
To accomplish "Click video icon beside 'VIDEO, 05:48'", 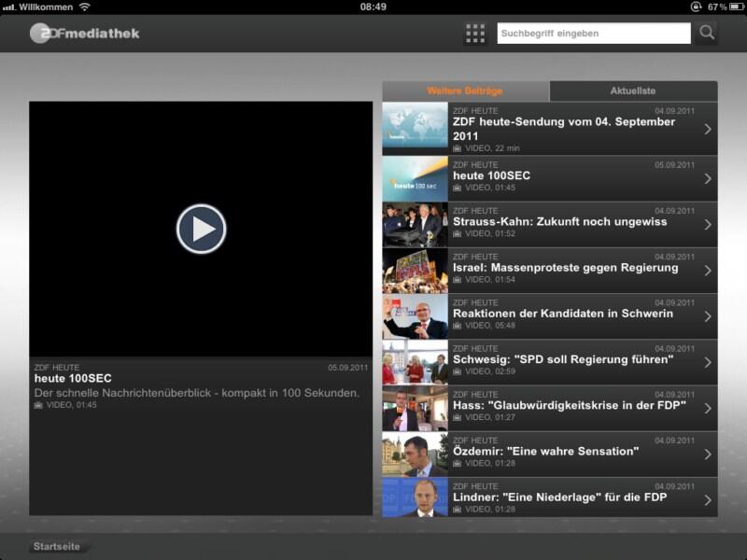I will [x=458, y=326].
